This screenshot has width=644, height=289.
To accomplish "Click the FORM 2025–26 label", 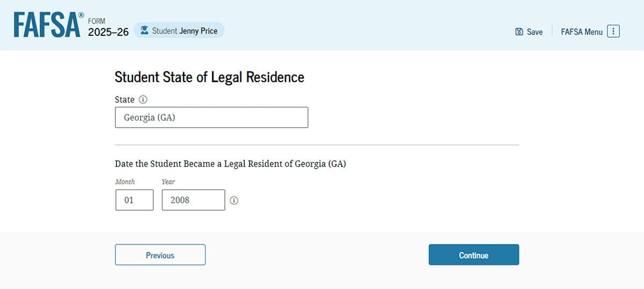I will pyautogui.click(x=108, y=28).
